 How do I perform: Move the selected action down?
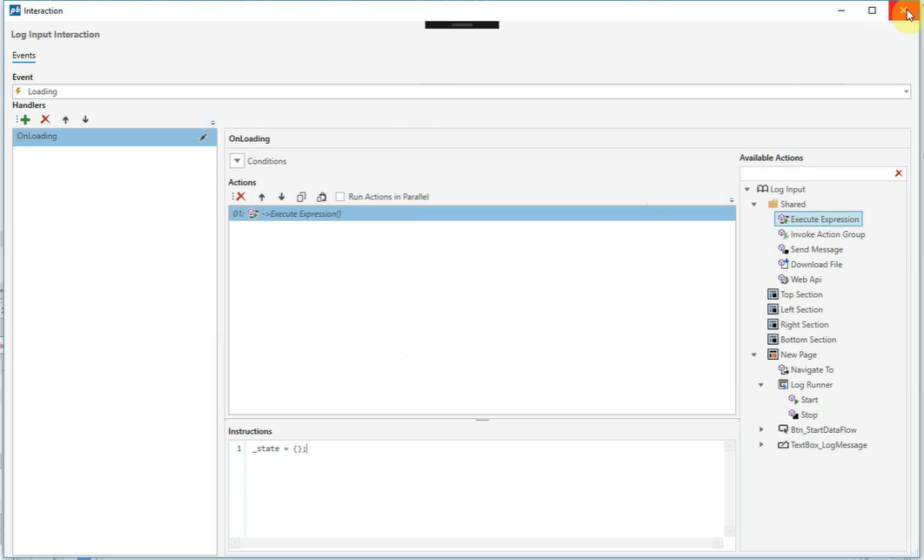(x=281, y=197)
